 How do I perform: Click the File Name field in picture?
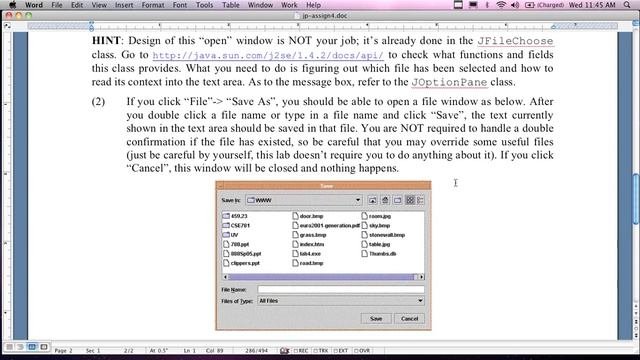click(x=341, y=289)
